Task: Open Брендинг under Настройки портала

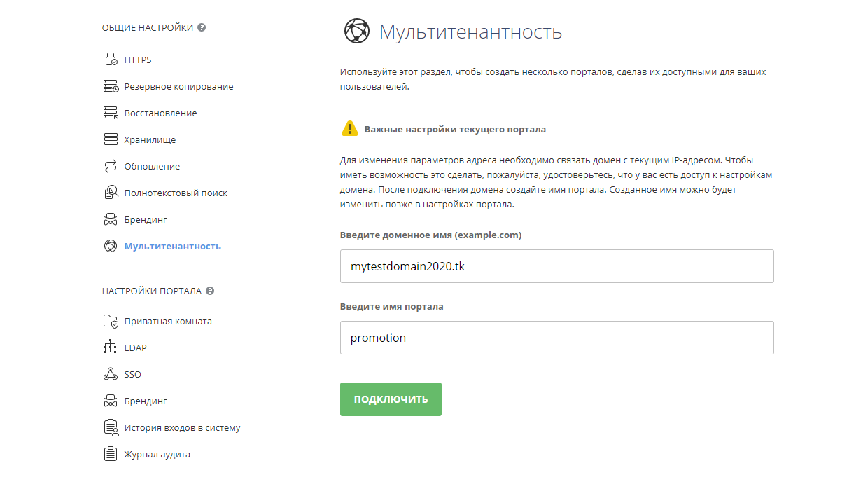Action: pyautogui.click(x=146, y=401)
